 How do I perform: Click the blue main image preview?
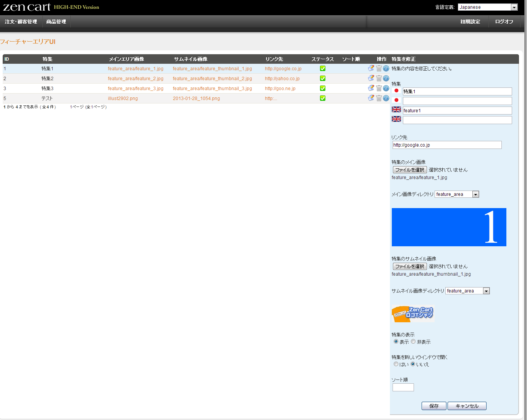[449, 227]
